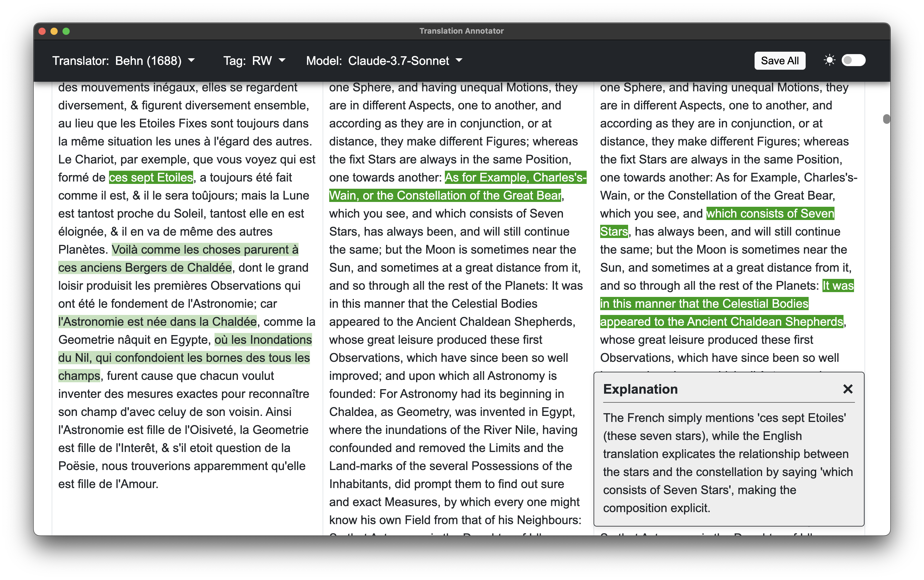This screenshot has width=924, height=580.
Task: Select highlight 'As for Example, Charles's-'
Action: 515,177
